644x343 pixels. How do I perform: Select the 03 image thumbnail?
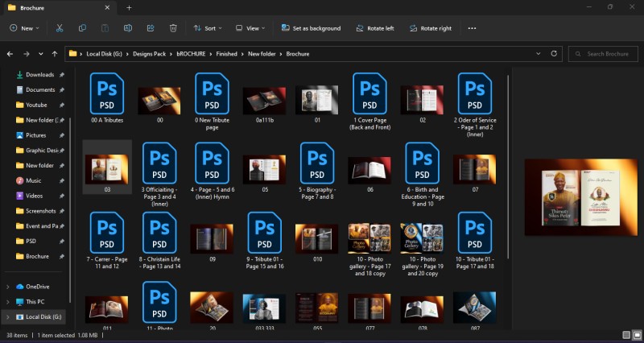click(107, 169)
